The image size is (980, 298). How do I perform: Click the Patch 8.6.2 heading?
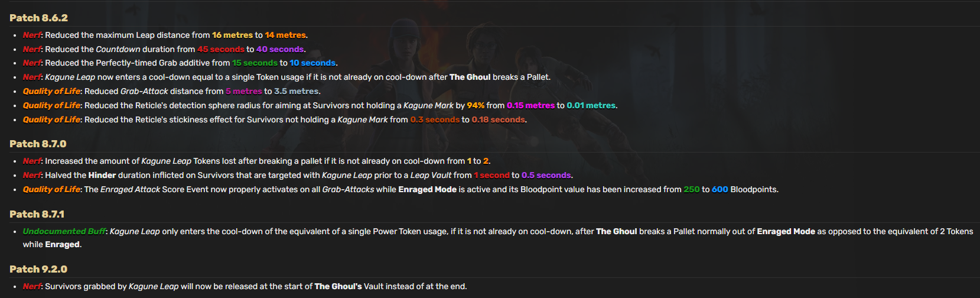point(38,18)
